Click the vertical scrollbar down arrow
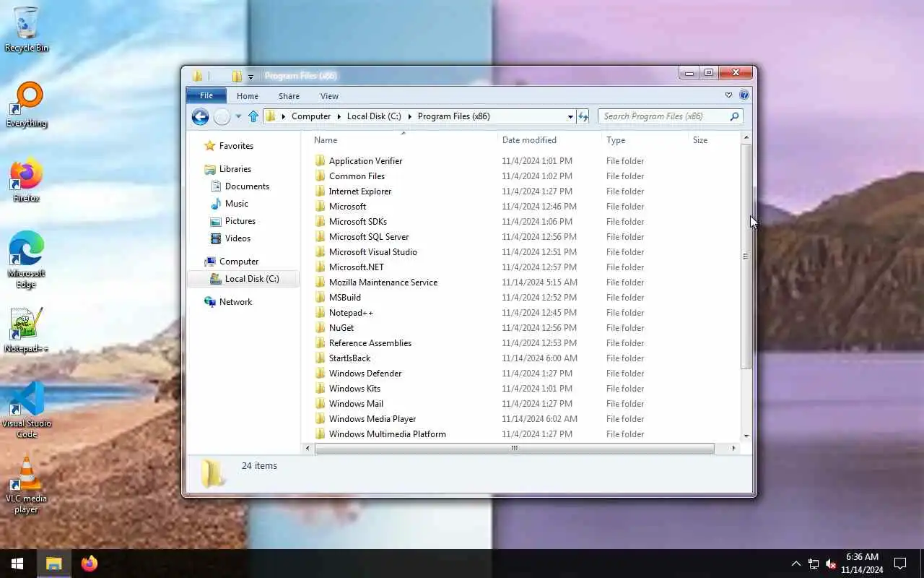924x578 pixels. [x=746, y=436]
